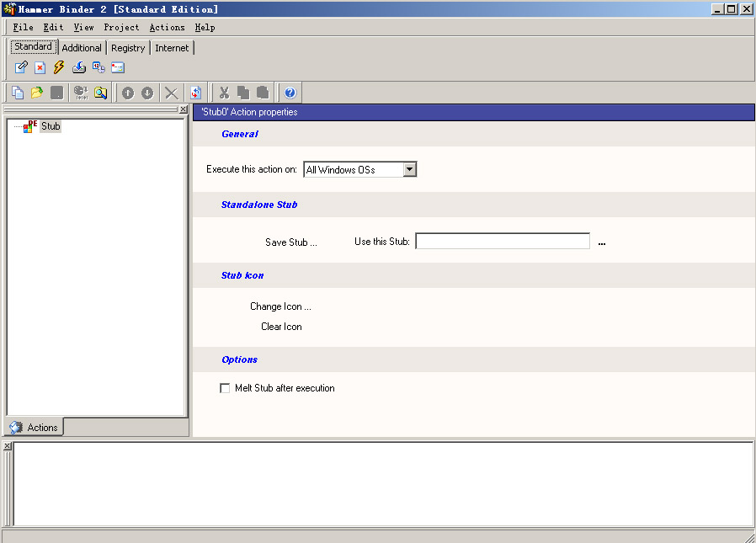The image size is (756, 543).
Task: Enable Melt Stub after execution checkbox
Action: tap(225, 388)
